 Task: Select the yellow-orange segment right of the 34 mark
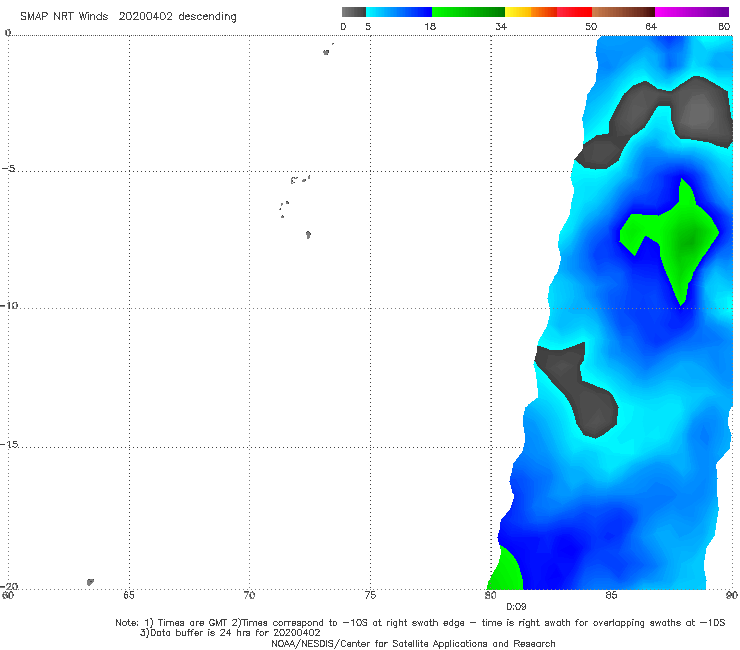(530, 12)
